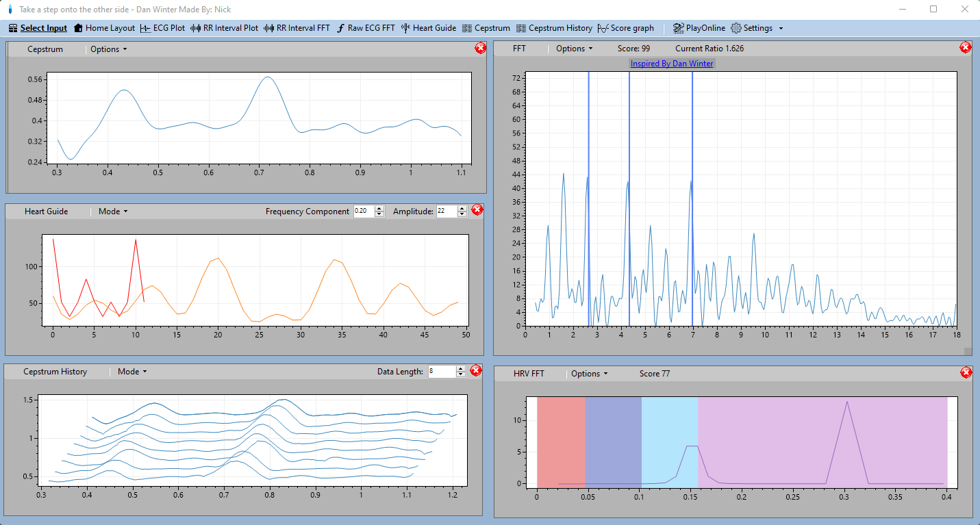980x525 pixels.
Task: Decrease Frequency Component with the down arrow
Action: (380, 214)
